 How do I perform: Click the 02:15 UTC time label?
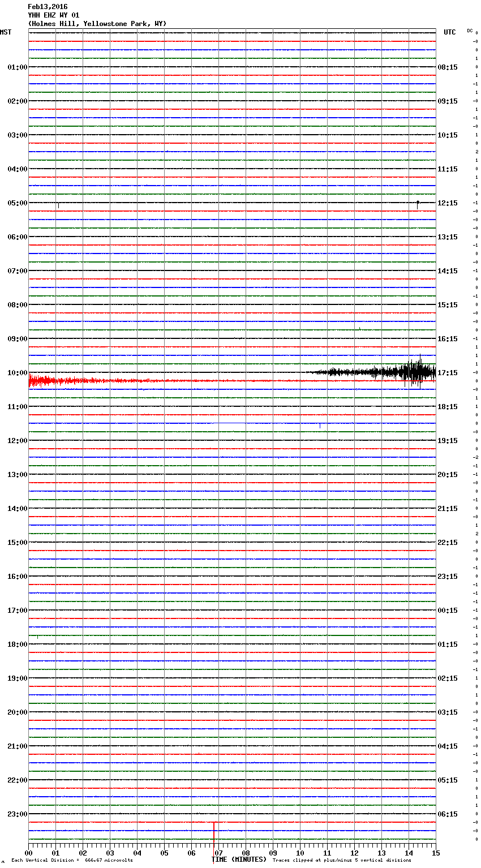(x=448, y=678)
